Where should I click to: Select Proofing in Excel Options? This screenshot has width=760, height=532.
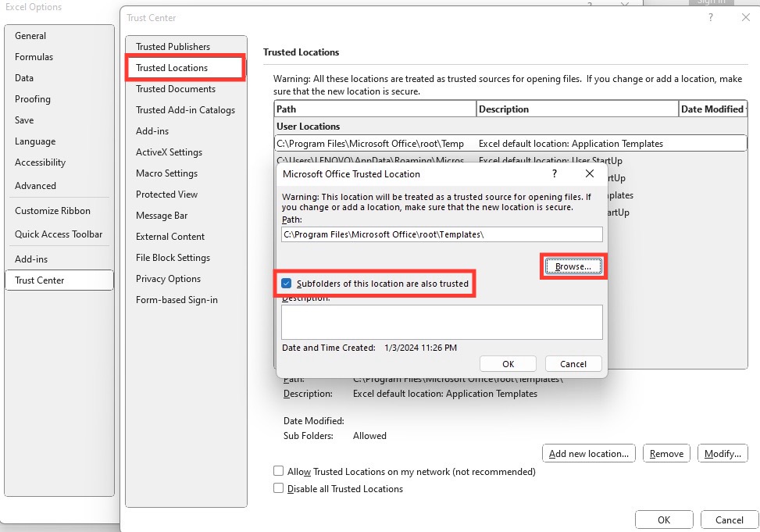(x=33, y=99)
